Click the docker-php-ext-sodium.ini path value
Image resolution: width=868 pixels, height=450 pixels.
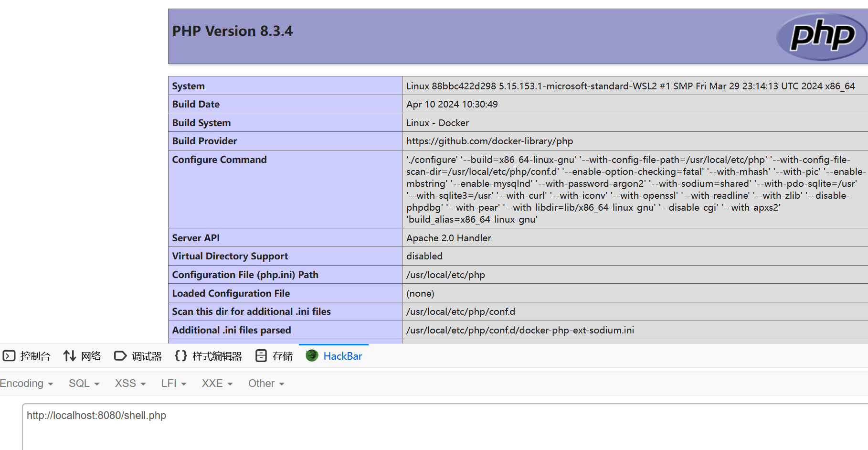520,330
